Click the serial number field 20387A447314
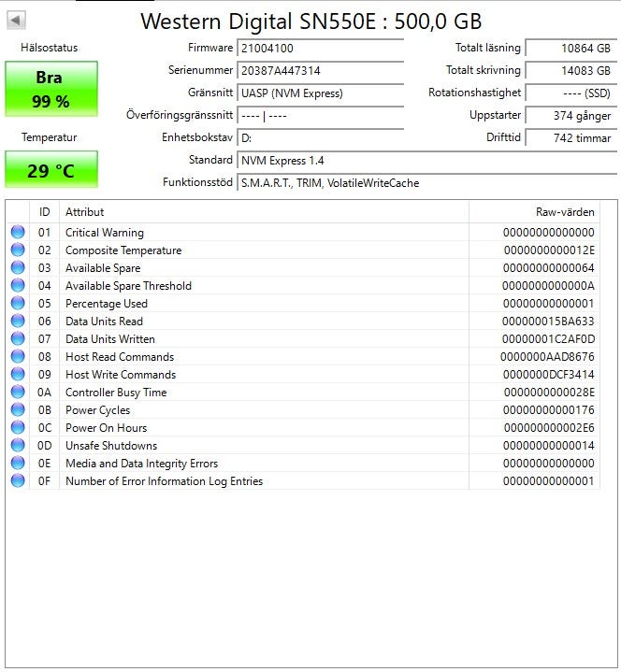The height and width of the screenshot is (672, 621). 321,70
